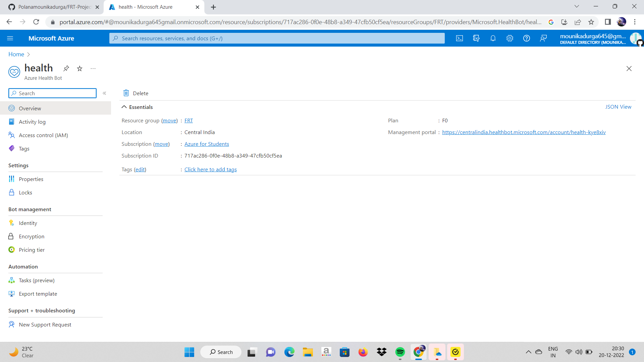
Task: Collapse the Essentials section
Action: (x=124, y=107)
